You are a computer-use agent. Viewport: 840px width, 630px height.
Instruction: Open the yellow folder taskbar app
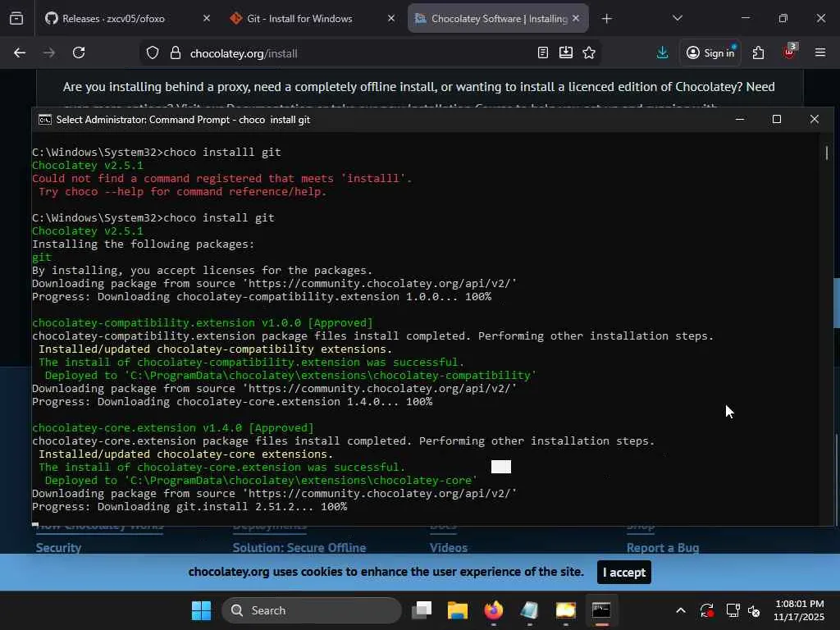point(565,610)
